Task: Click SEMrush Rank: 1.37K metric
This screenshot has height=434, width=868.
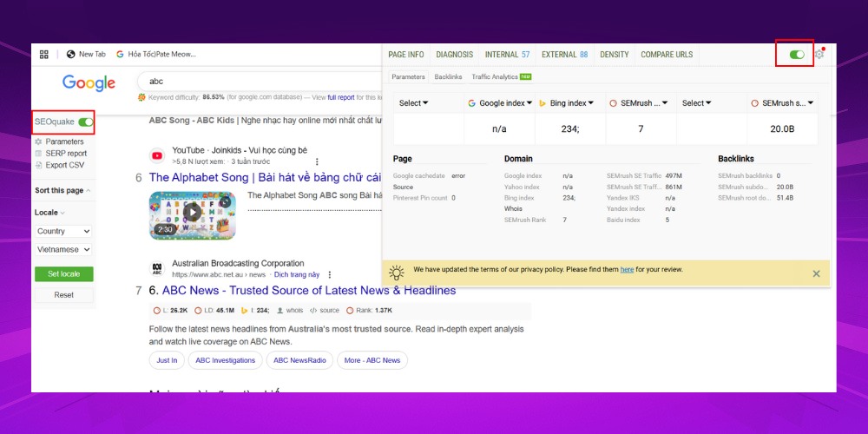Action: click(369, 311)
